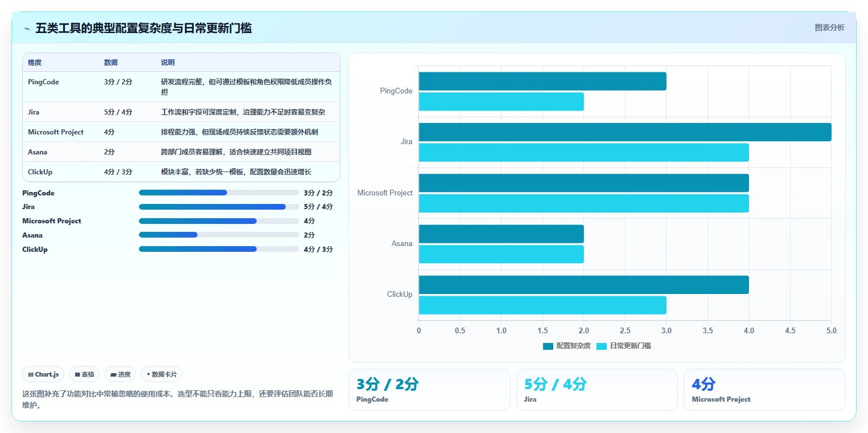Click the ClickUp progress bar
This screenshot has width=868, height=433.
(219, 249)
